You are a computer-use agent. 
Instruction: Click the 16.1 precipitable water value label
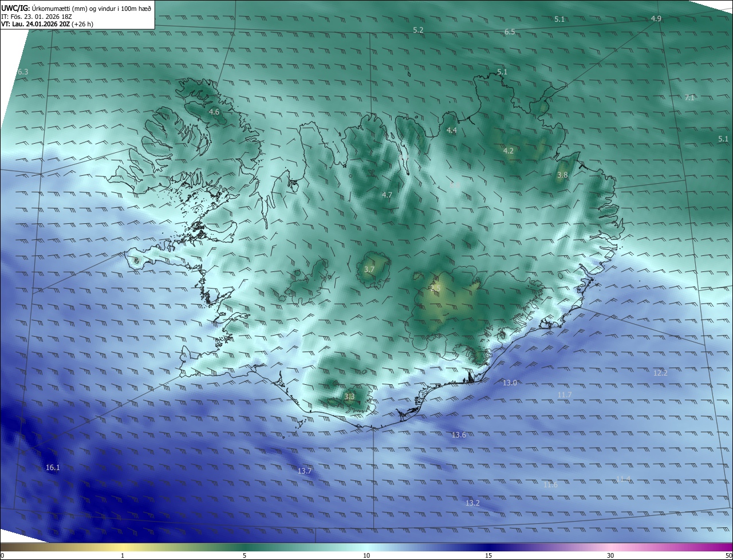click(x=53, y=468)
